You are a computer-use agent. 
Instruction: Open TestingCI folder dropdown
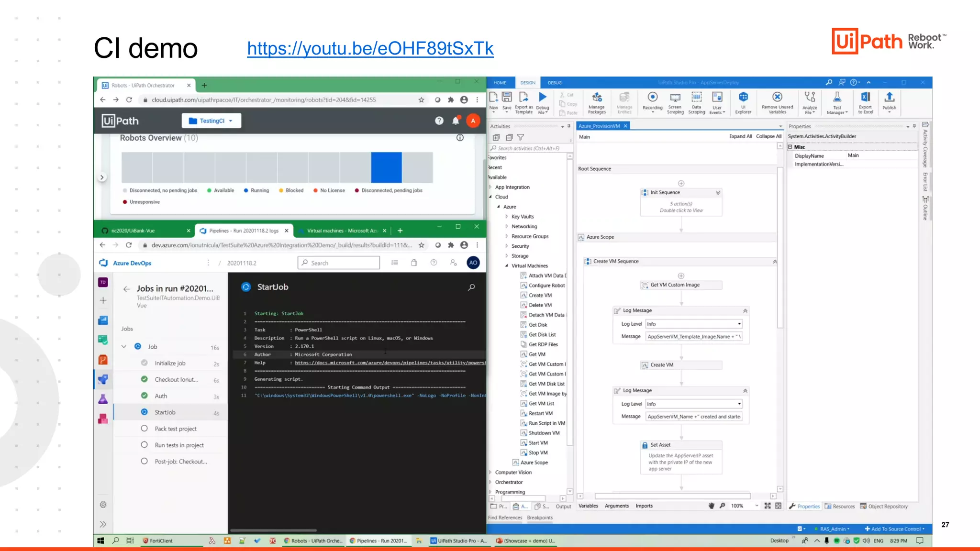pos(211,121)
